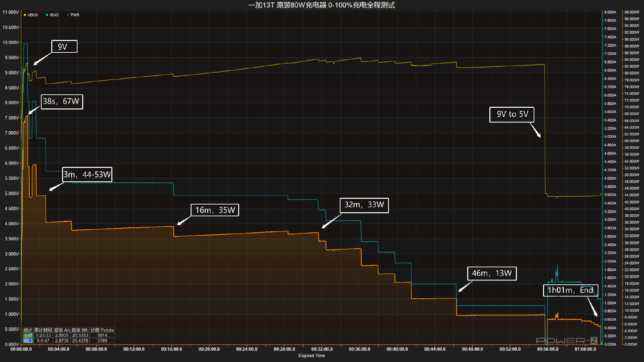
Task: Click the 3.600A current axis tick
Action: [x=610, y=195]
